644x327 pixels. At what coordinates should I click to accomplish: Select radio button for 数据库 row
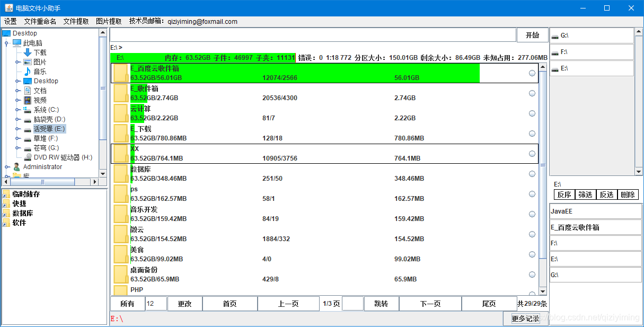(x=532, y=174)
